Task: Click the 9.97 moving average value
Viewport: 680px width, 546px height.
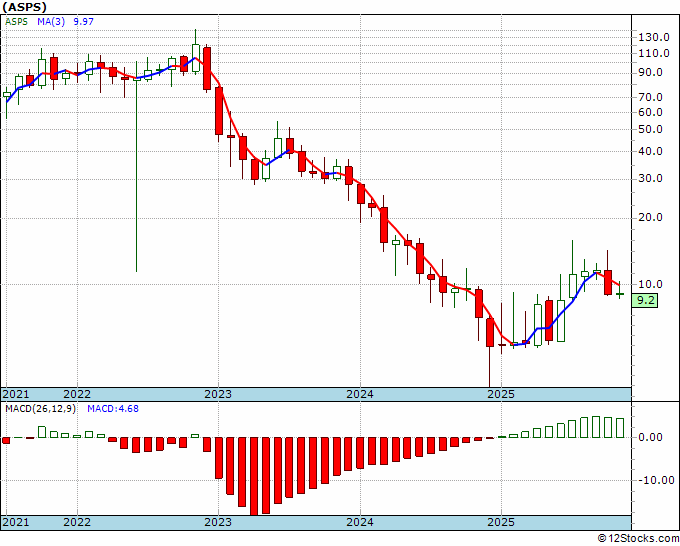Action: pyautogui.click(x=83, y=22)
